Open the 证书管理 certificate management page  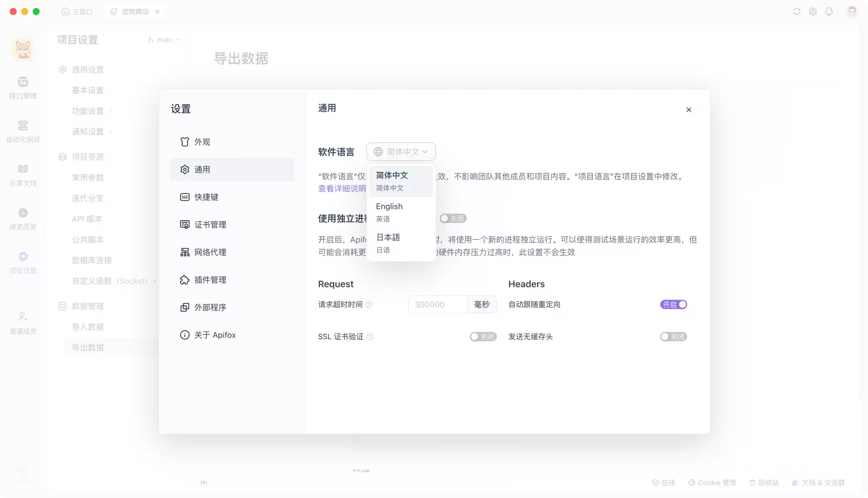(x=232, y=224)
